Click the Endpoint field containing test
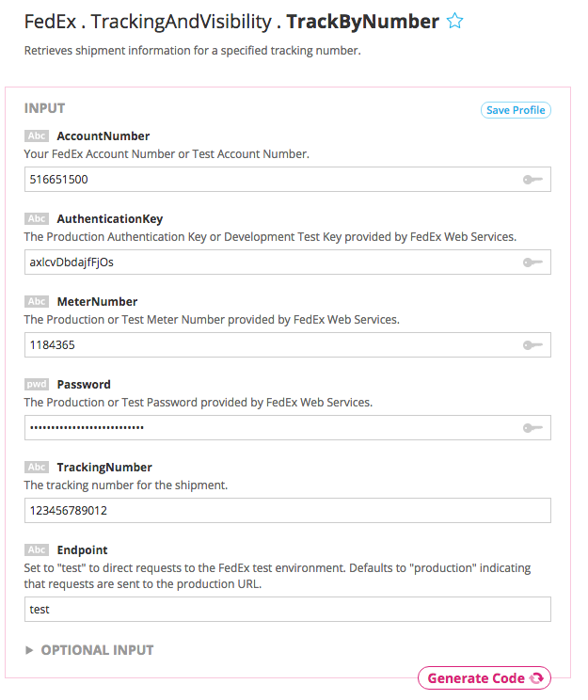Viewport: 588px width, 700px height. [287, 610]
